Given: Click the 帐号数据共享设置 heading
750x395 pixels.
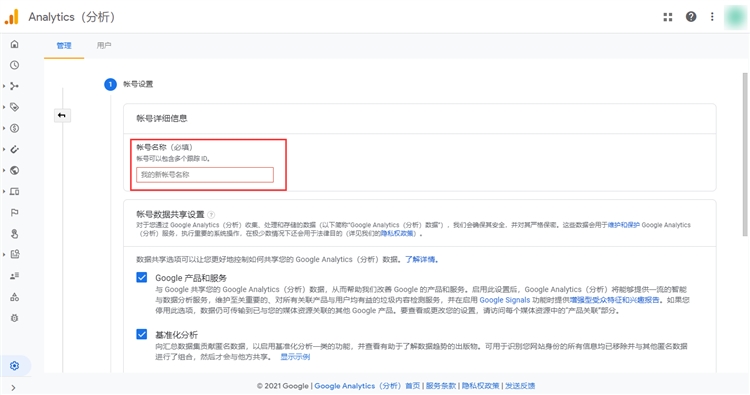Looking at the screenshot, I should point(170,214).
